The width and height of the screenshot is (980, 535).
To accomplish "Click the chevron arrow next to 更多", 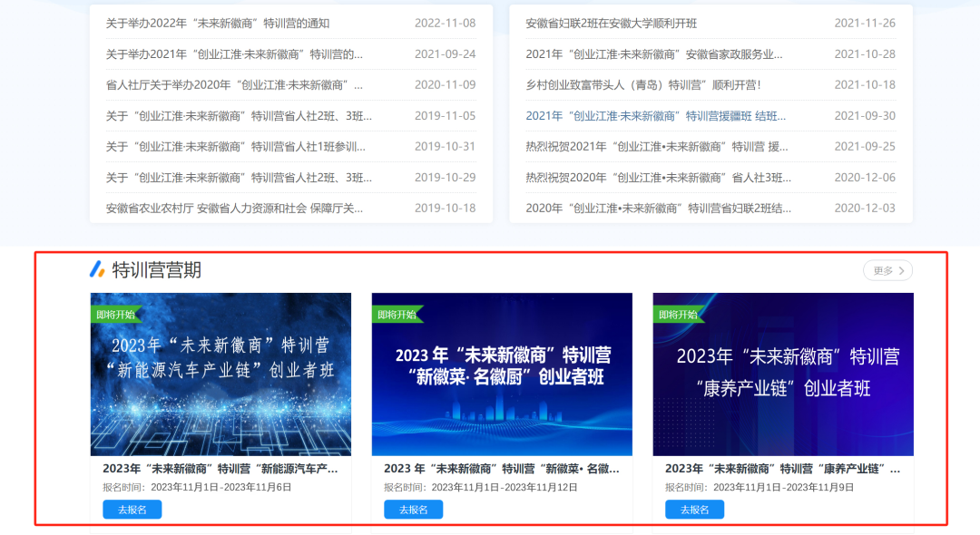I will click(900, 269).
